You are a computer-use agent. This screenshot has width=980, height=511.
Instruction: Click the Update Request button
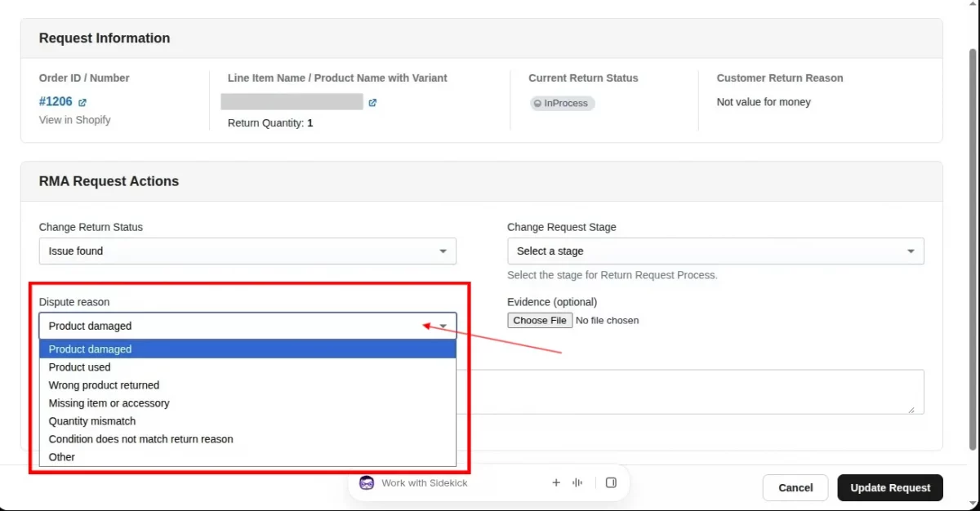click(x=890, y=488)
